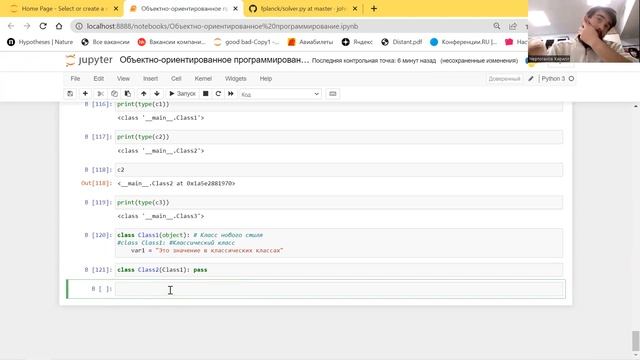This screenshot has width=640, height=360.
Task: Select cell print(type(c3))
Action: click(x=339, y=202)
